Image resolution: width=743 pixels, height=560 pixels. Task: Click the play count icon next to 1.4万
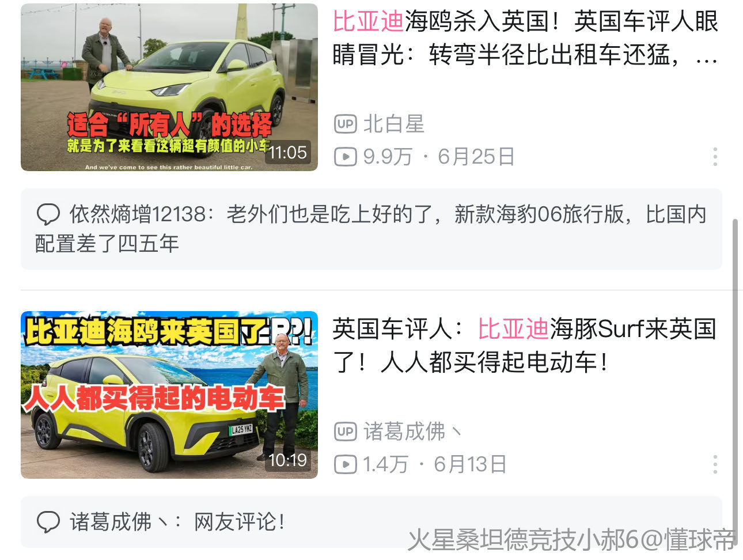345,464
